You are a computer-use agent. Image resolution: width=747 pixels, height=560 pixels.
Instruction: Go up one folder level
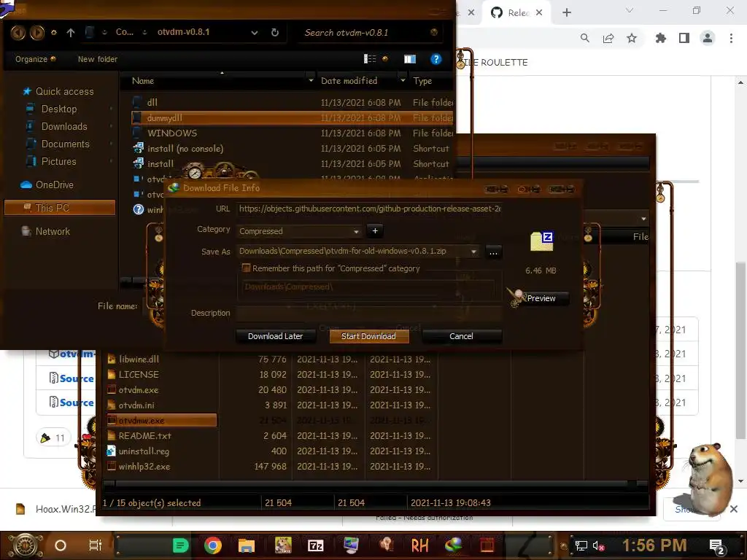tap(71, 32)
